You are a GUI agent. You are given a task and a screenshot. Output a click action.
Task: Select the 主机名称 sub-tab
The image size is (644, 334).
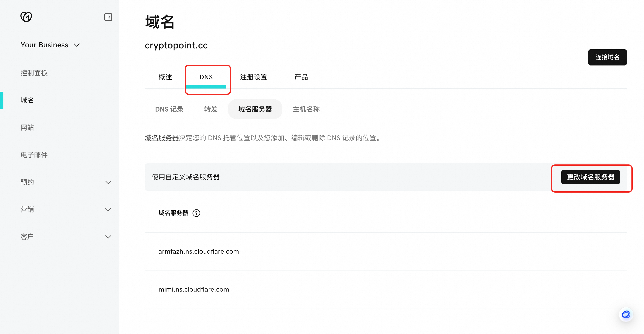(x=306, y=109)
